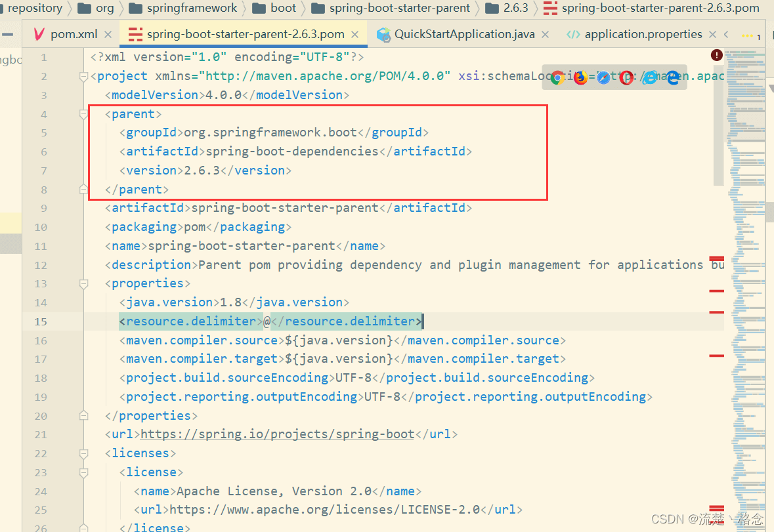Close the pom.xml tab

(x=108, y=35)
